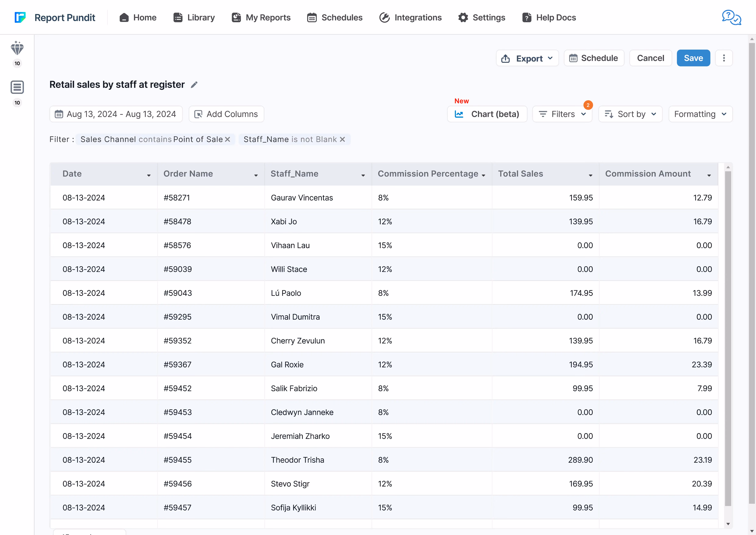Open sort menu for Staff_Name column

coord(363,175)
